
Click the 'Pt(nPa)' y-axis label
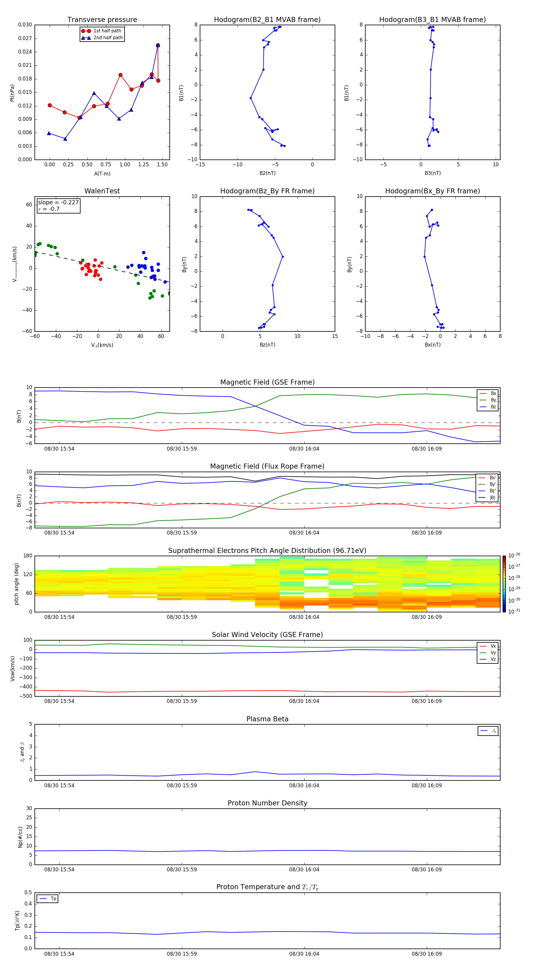(x=12, y=93)
